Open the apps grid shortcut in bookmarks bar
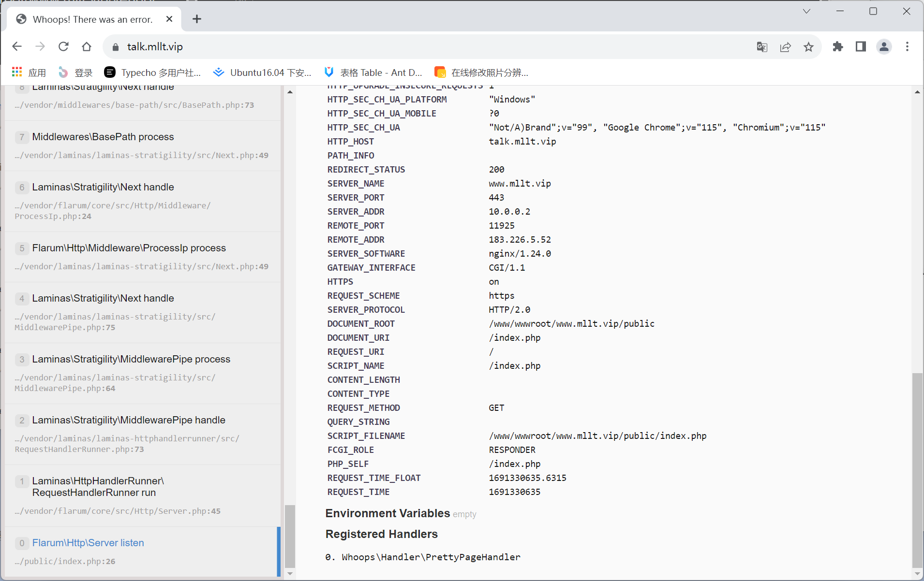This screenshot has height=581, width=924. (x=29, y=73)
